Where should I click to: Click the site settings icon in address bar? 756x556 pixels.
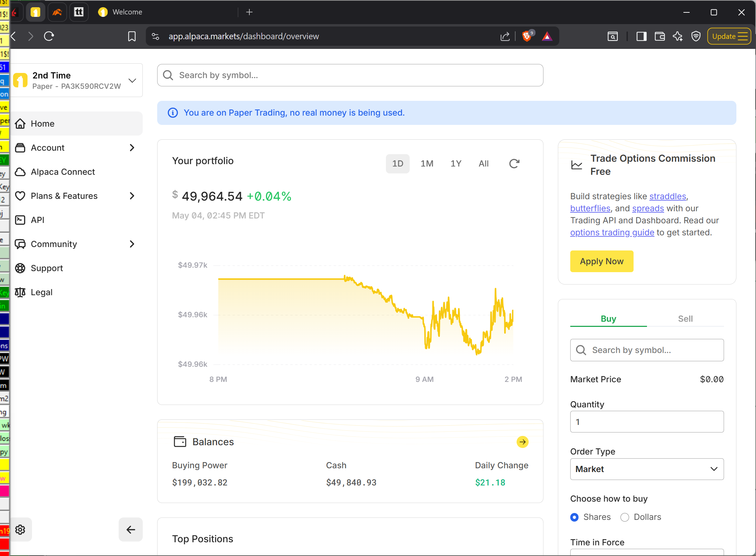(x=155, y=36)
